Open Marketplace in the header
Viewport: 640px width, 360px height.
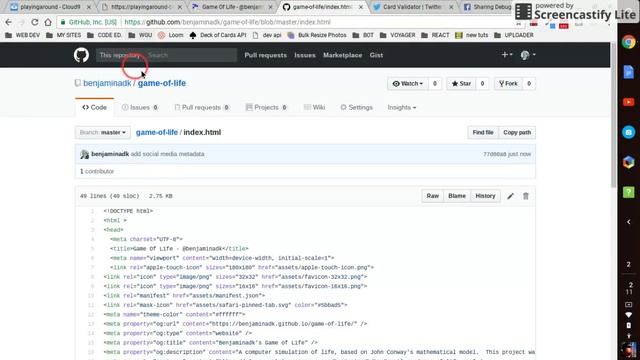point(342,55)
